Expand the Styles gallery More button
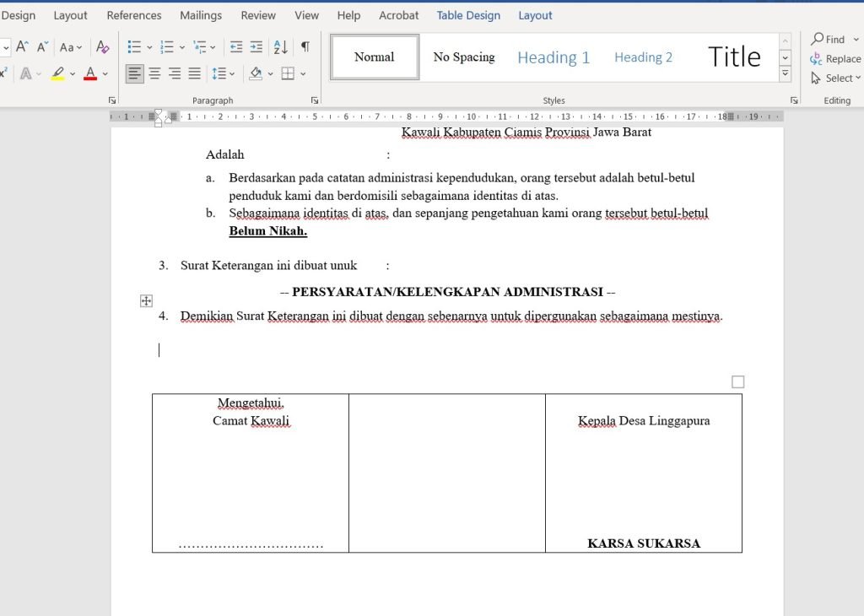 786,74
